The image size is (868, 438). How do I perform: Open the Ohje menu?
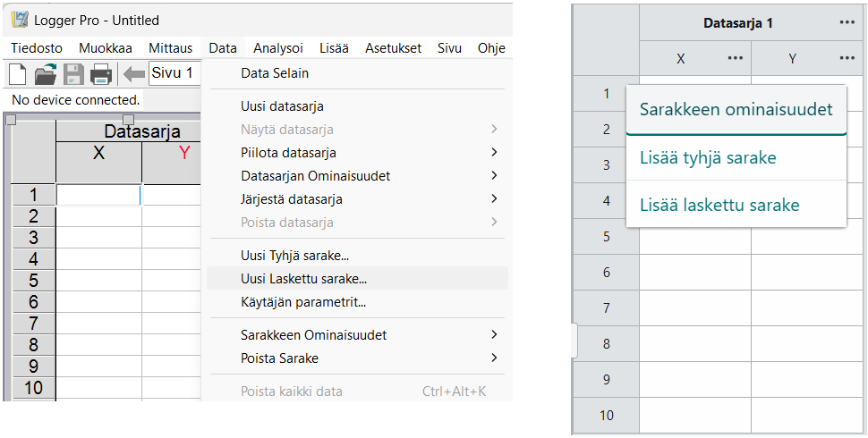point(491,48)
